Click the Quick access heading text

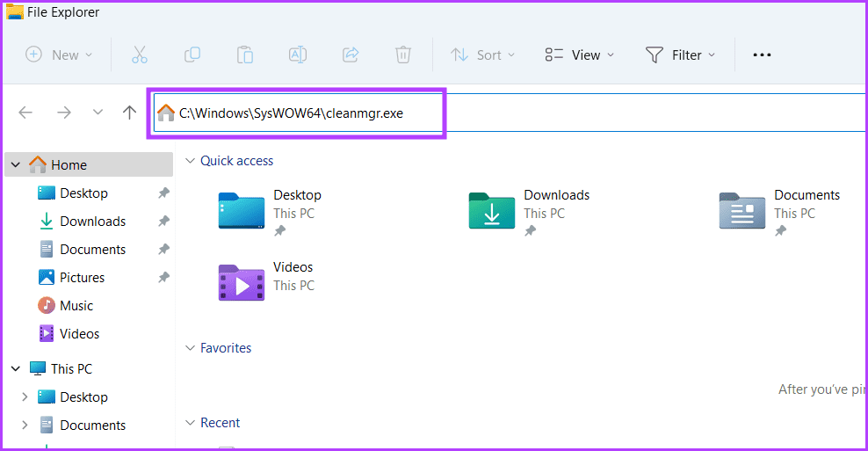tap(236, 161)
